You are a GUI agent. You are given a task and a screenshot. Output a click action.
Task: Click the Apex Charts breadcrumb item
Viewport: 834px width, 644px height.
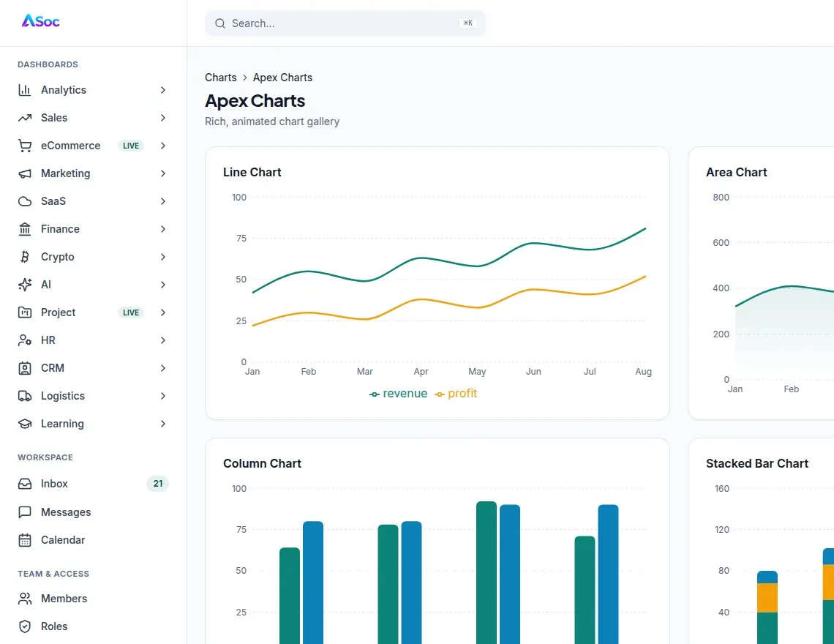[x=282, y=78]
